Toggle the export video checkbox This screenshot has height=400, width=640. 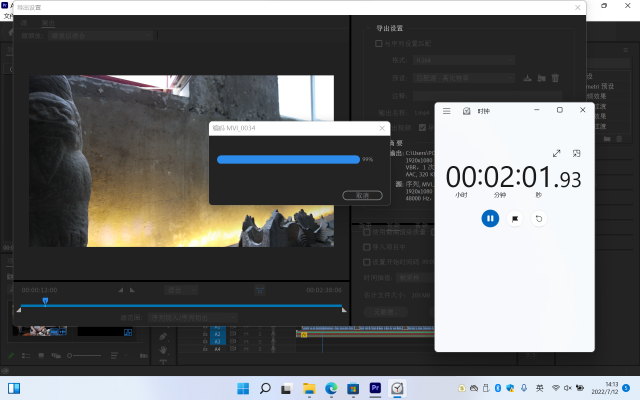[x=422, y=128]
